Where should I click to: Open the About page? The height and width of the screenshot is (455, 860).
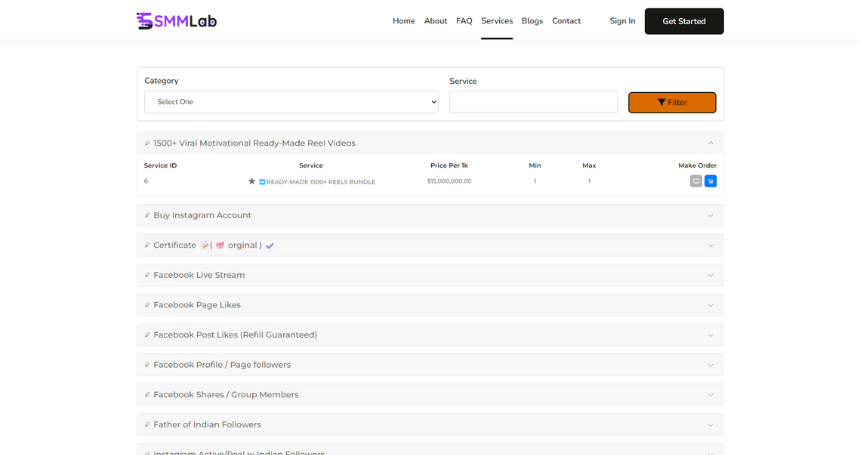(435, 21)
